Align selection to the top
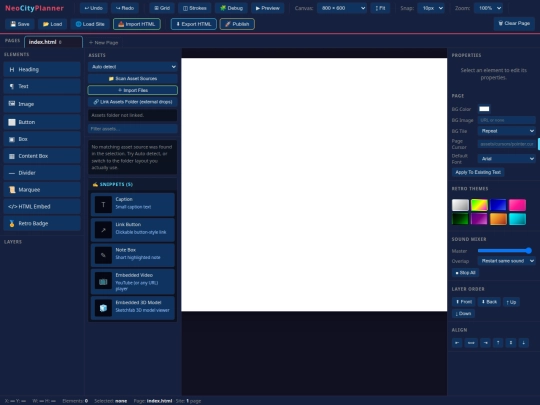 (x=498, y=343)
